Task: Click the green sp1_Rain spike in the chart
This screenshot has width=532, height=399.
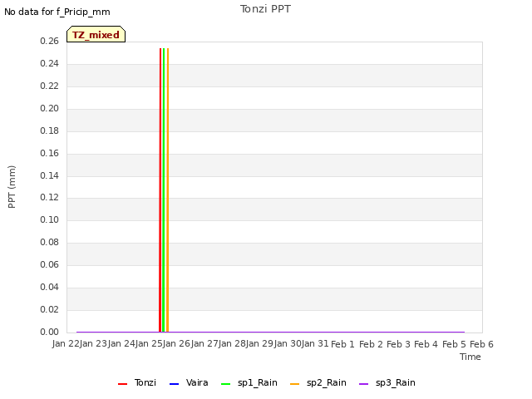Action: (x=164, y=190)
